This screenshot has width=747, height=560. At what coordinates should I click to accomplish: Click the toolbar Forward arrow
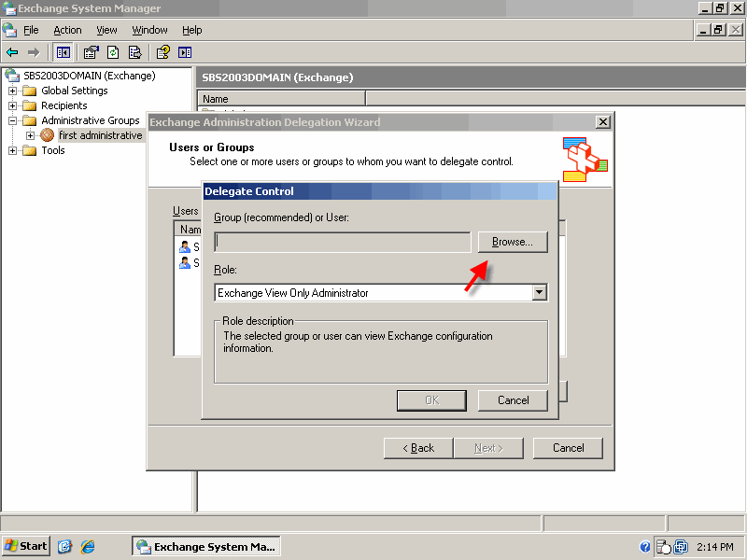pyautogui.click(x=34, y=52)
